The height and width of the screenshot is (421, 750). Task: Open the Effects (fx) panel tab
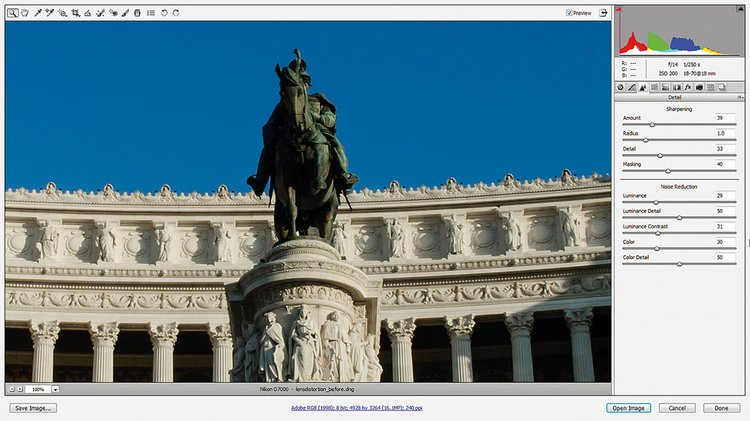pyautogui.click(x=688, y=87)
